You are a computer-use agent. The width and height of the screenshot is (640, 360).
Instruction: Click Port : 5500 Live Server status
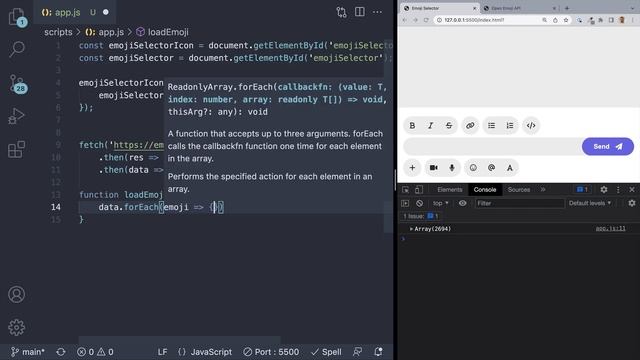coord(271,351)
